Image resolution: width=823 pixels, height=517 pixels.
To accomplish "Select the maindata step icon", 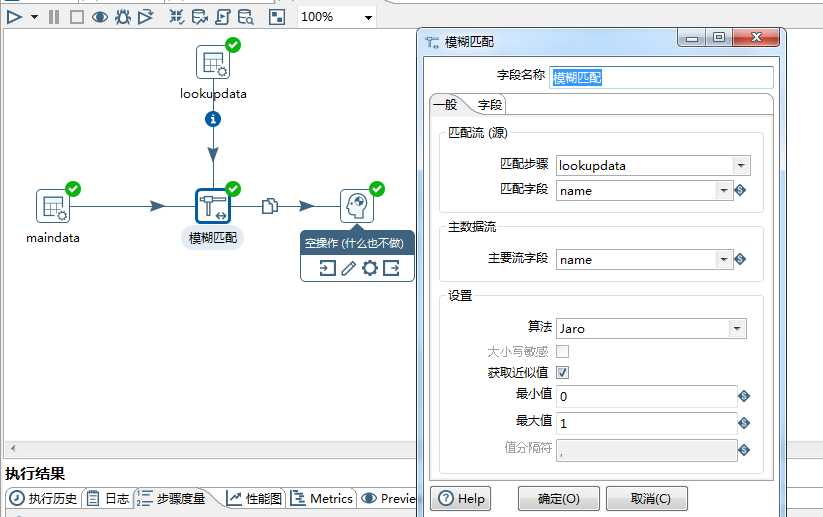I will click(x=52, y=206).
